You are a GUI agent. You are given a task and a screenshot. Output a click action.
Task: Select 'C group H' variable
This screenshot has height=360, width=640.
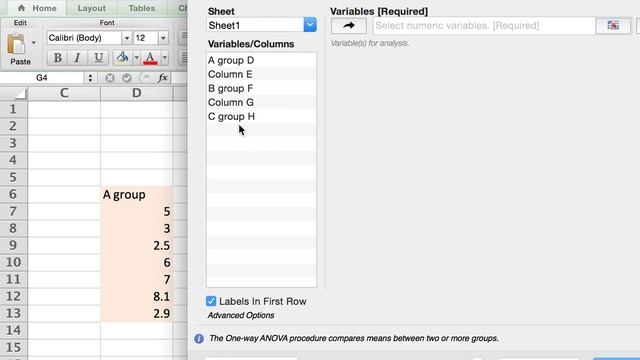point(261,117)
